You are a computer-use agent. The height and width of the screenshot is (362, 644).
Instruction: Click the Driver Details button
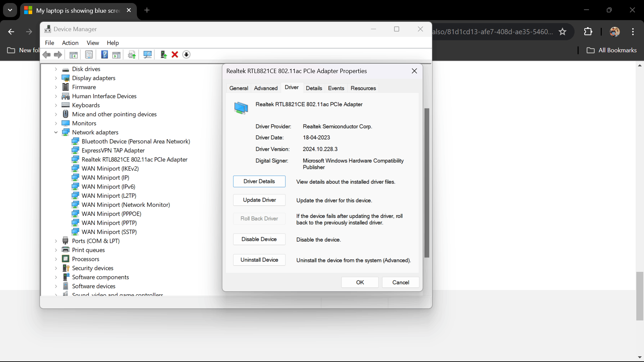tap(259, 181)
